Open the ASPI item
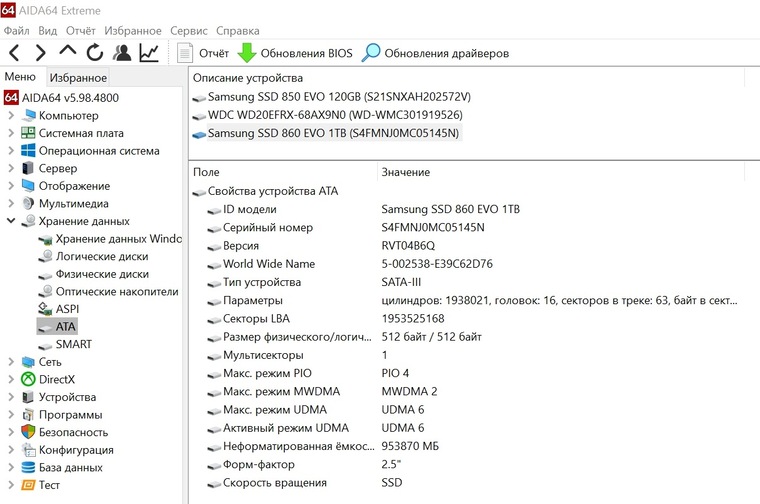The width and height of the screenshot is (760, 504). click(x=59, y=309)
